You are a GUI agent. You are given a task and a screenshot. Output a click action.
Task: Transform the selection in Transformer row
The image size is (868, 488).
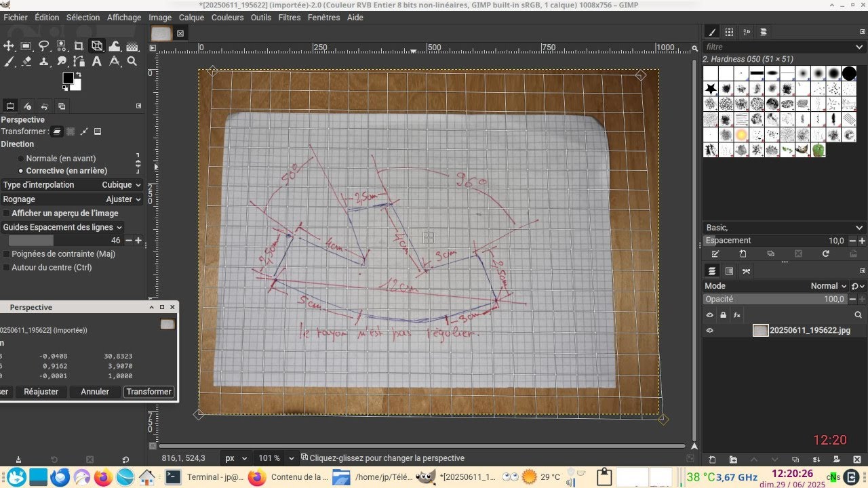click(71, 131)
